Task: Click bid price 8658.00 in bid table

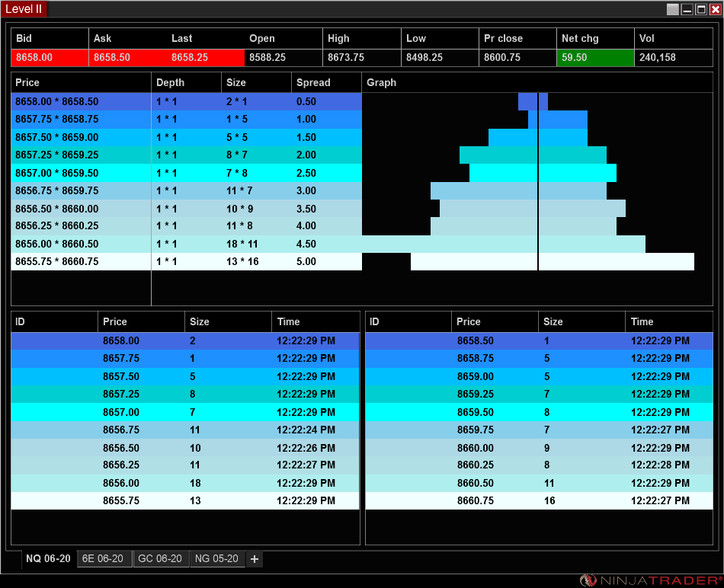Action: point(121,340)
